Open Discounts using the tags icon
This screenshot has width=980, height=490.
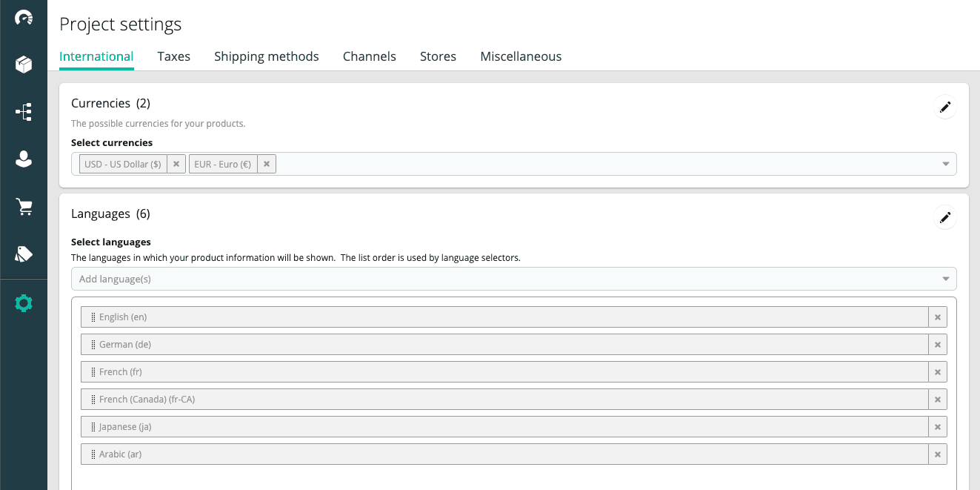24,254
